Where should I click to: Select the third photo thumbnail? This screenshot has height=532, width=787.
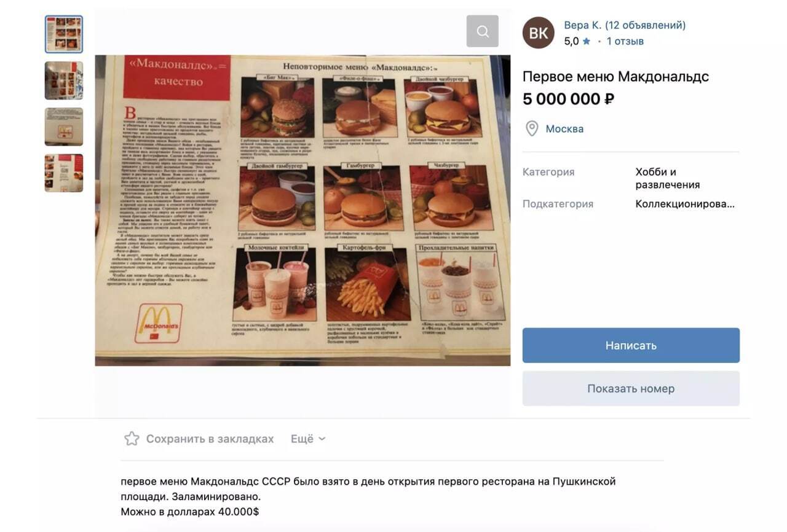tap(64, 127)
